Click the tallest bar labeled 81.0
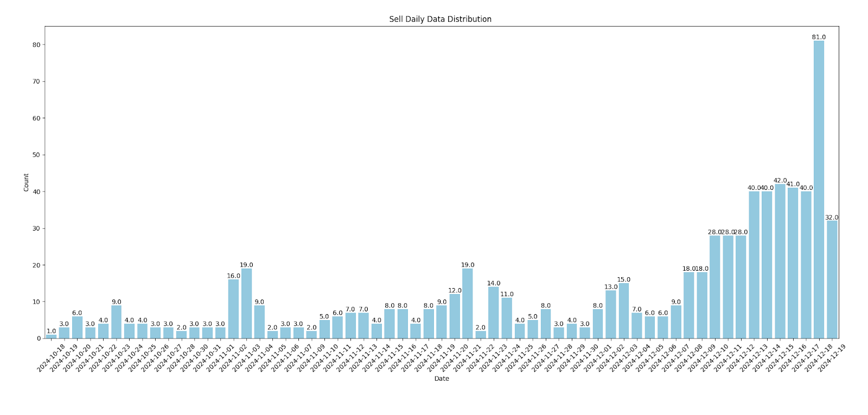 (819, 189)
